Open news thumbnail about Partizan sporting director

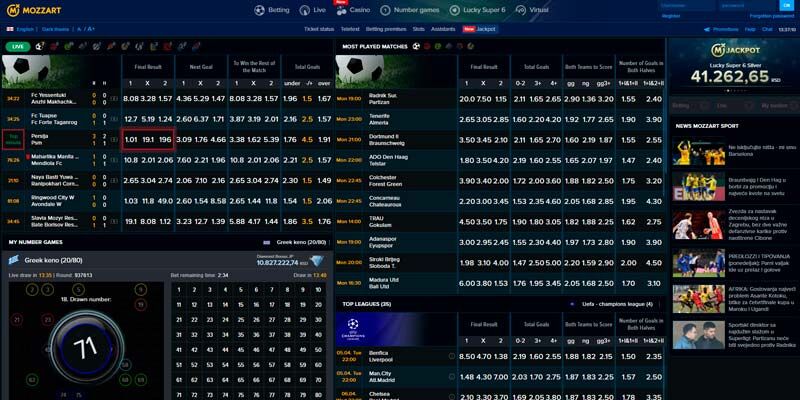tap(698, 335)
